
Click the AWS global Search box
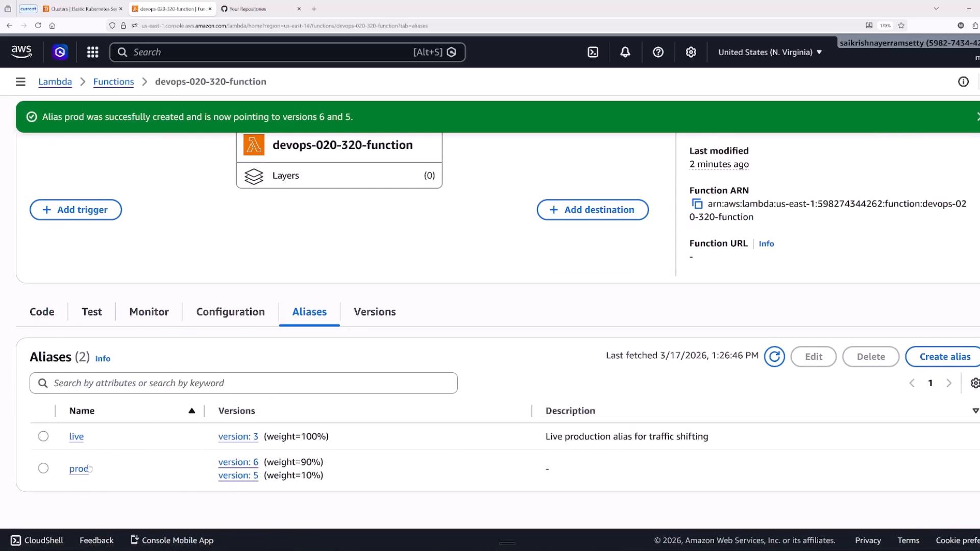(x=287, y=52)
